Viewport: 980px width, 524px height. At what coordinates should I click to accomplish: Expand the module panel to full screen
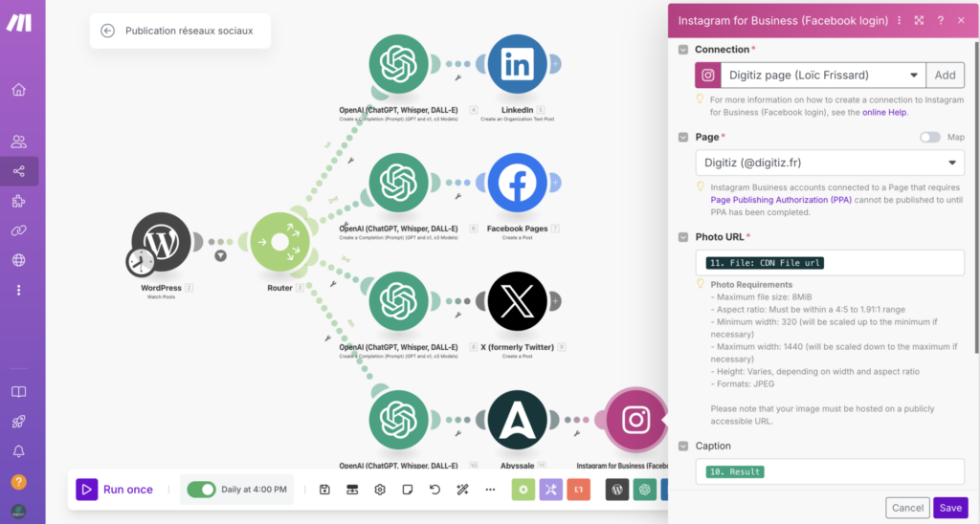click(x=920, y=21)
